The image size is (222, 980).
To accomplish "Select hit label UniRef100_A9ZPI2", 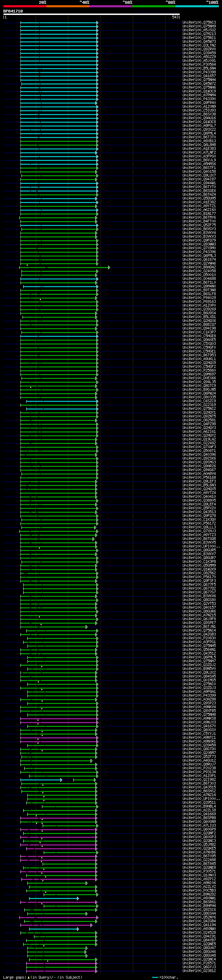I will [x=199, y=879].
